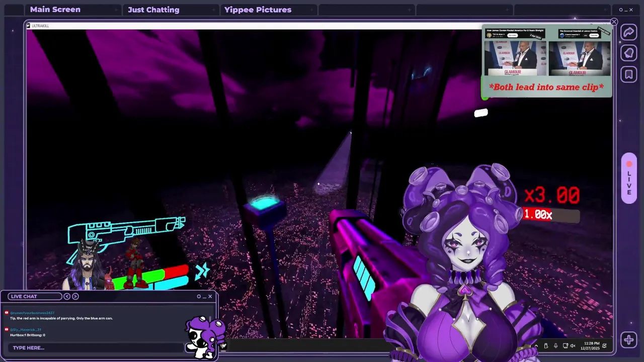Click the USB safely remove tray icon
644x362 pixels.
pyautogui.click(x=546, y=346)
